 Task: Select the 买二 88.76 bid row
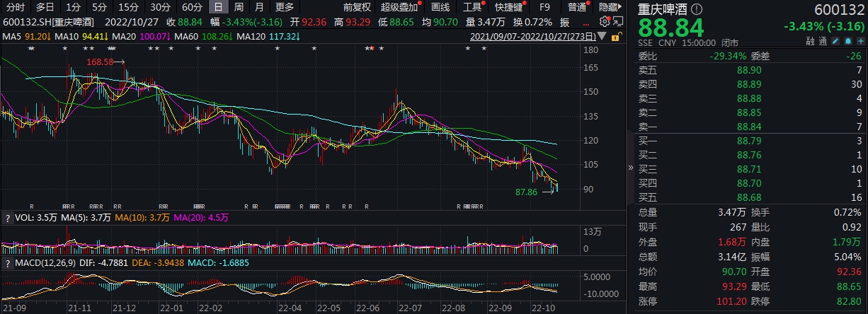pyautogui.click(x=750, y=156)
